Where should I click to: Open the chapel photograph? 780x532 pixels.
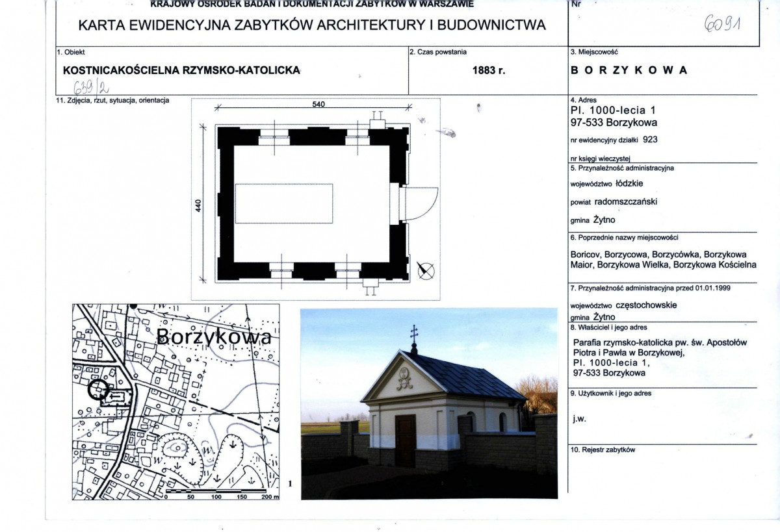click(x=429, y=403)
